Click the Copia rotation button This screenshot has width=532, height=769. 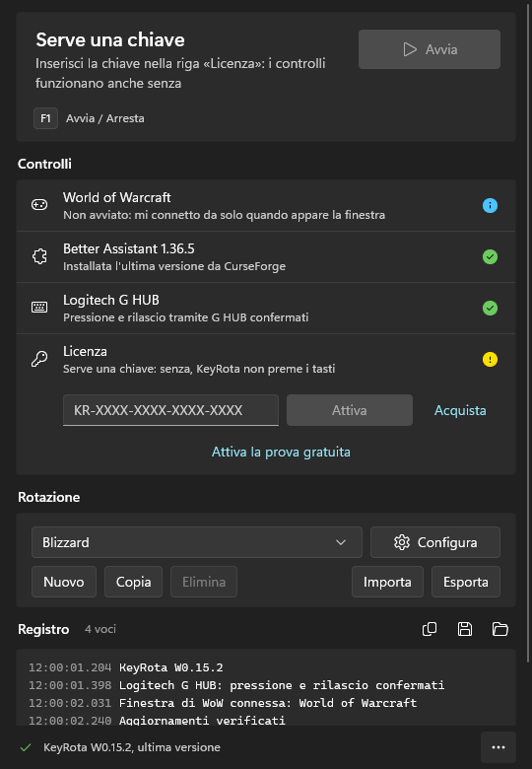133,582
